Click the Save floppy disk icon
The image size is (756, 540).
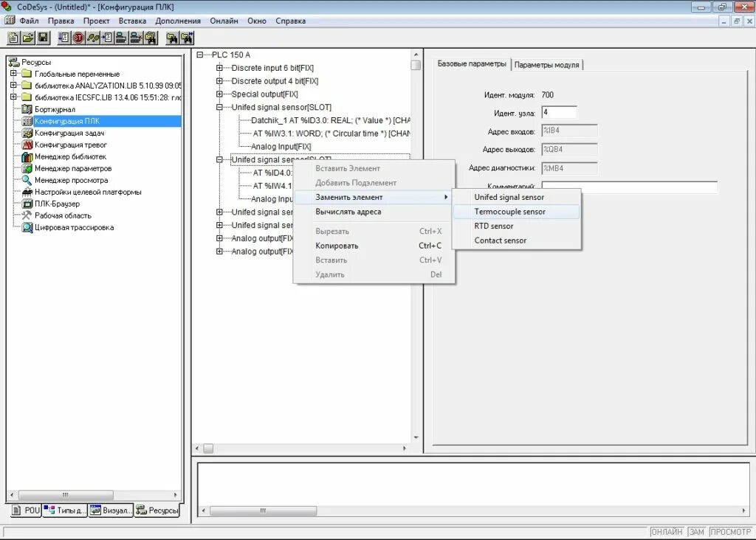coord(44,38)
